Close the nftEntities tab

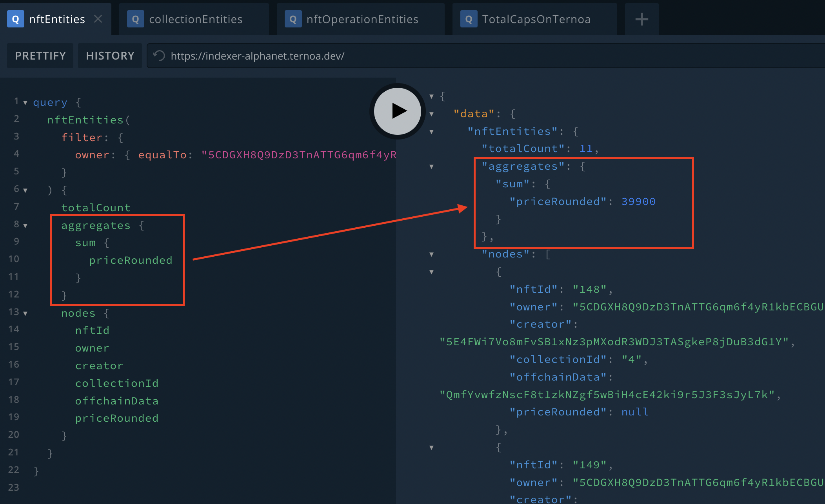point(98,19)
